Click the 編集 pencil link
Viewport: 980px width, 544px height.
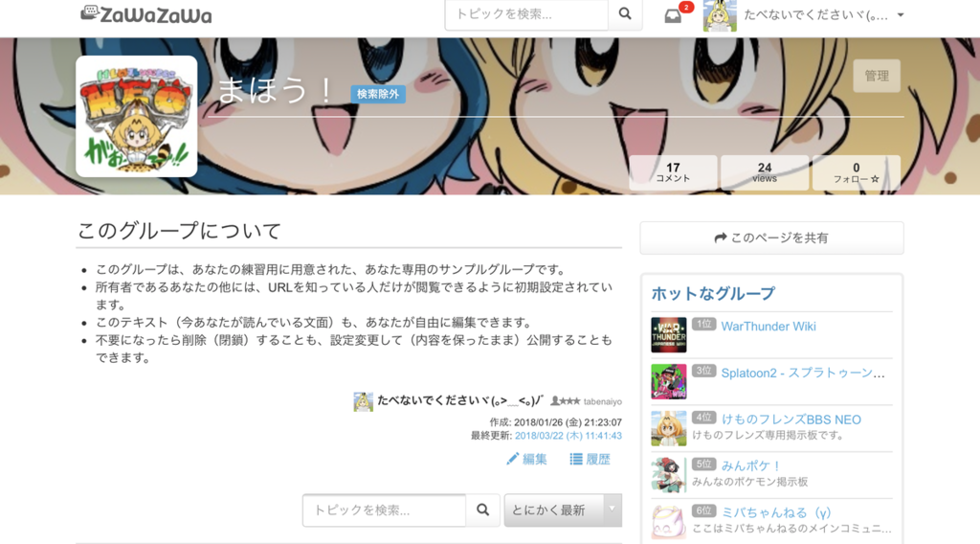tap(526, 459)
